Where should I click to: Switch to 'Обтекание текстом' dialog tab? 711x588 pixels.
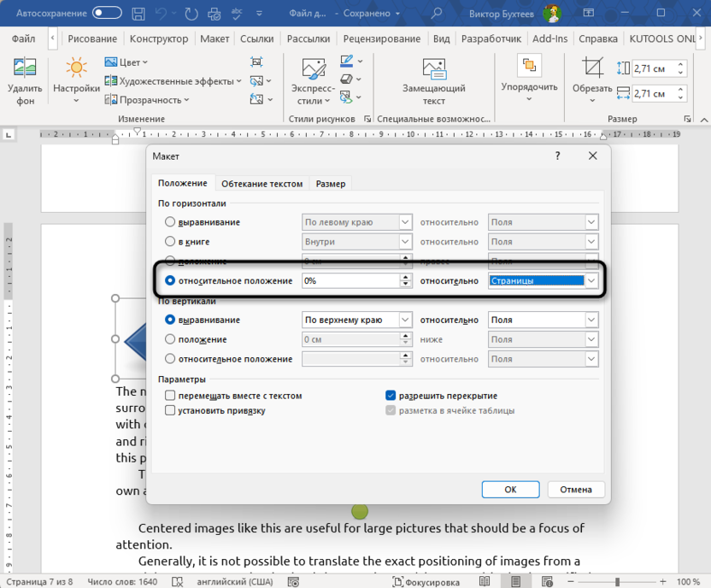(x=261, y=184)
